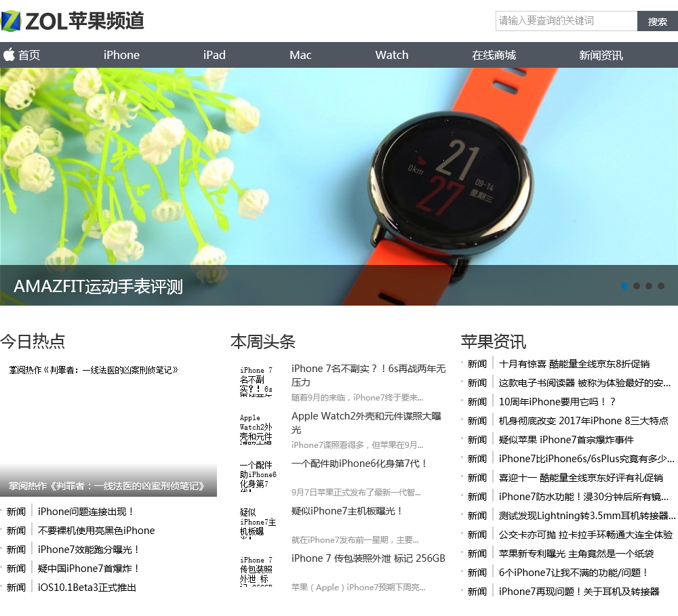678x616 pixels.
Task: Click summary 就在iPhone7发布前一星期，主要...
Action: pos(355,540)
